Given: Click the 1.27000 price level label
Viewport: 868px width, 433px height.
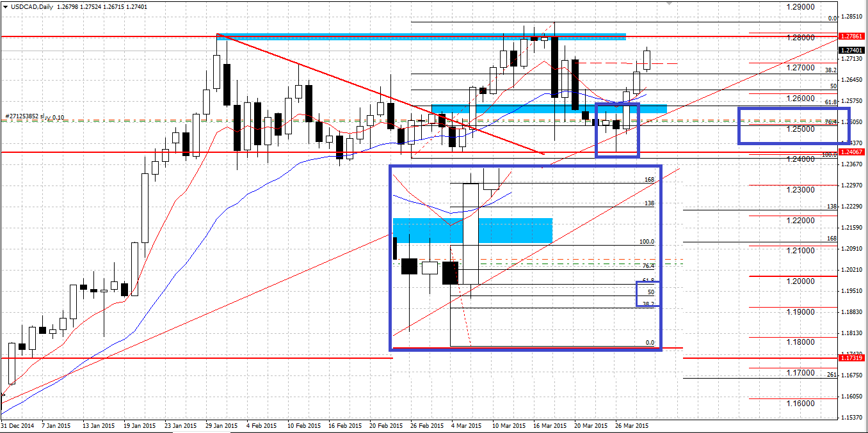Looking at the screenshot, I should (x=801, y=68).
